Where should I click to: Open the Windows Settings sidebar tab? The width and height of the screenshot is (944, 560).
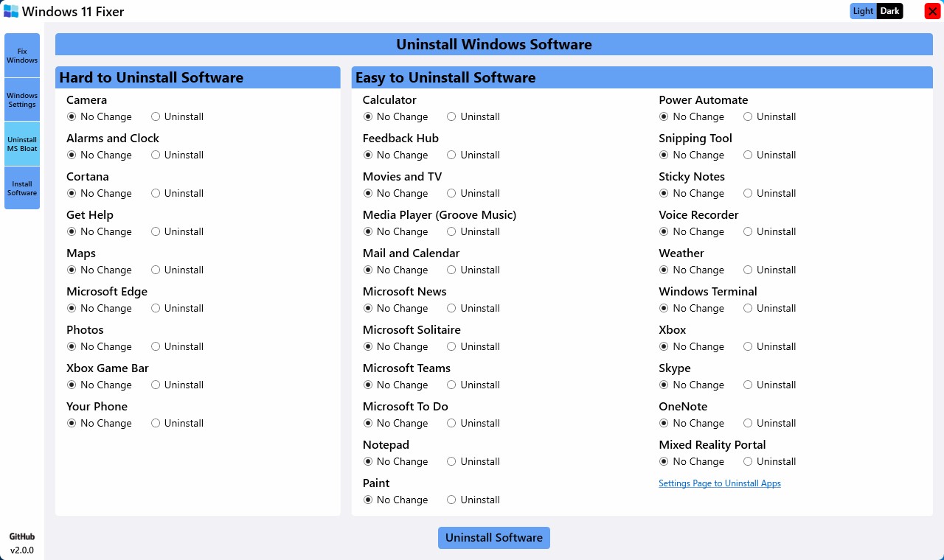coord(21,99)
